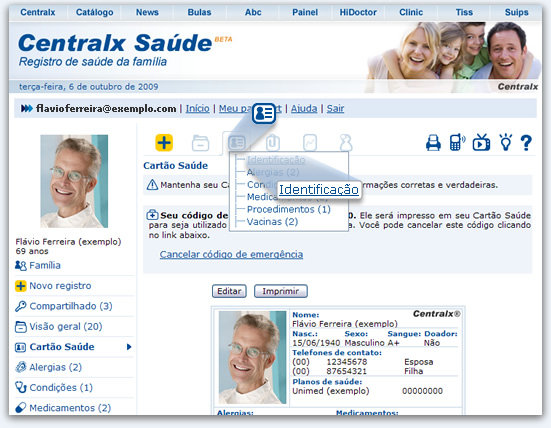Screen dimensions: 551x428
Task: Click the lightbulb tips icon
Action: tap(506, 142)
